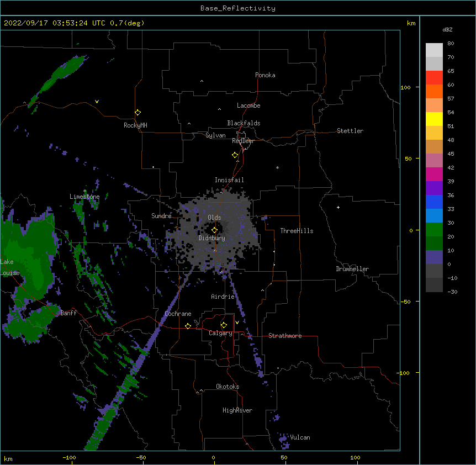Click the yellow V marker northwest of RockyMH
Image resolution: width=476 pixels, height=465 pixels.
click(97, 102)
